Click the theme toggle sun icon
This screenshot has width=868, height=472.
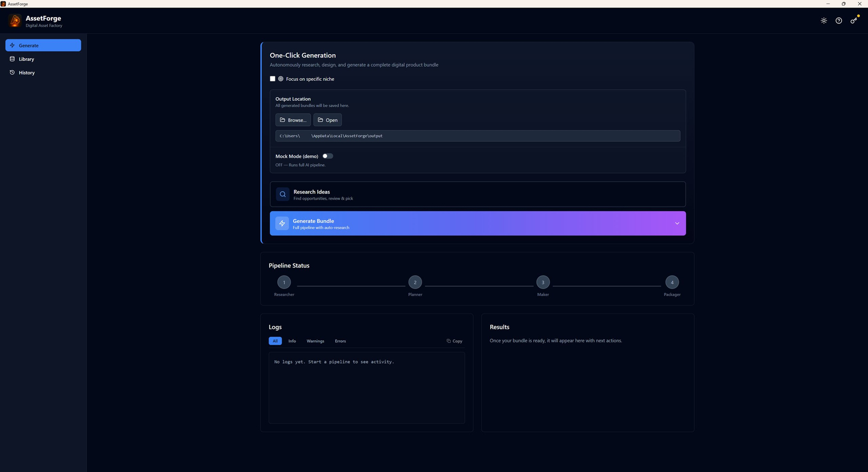click(x=824, y=21)
